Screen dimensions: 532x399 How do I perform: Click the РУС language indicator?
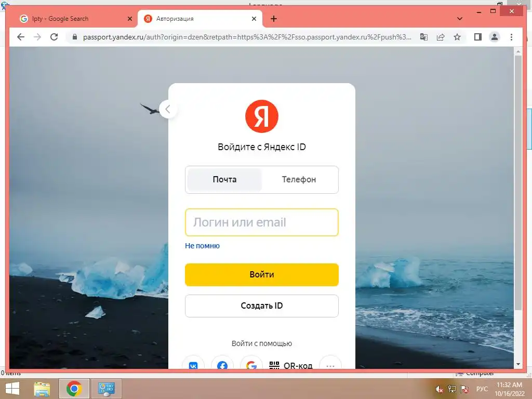482,389
